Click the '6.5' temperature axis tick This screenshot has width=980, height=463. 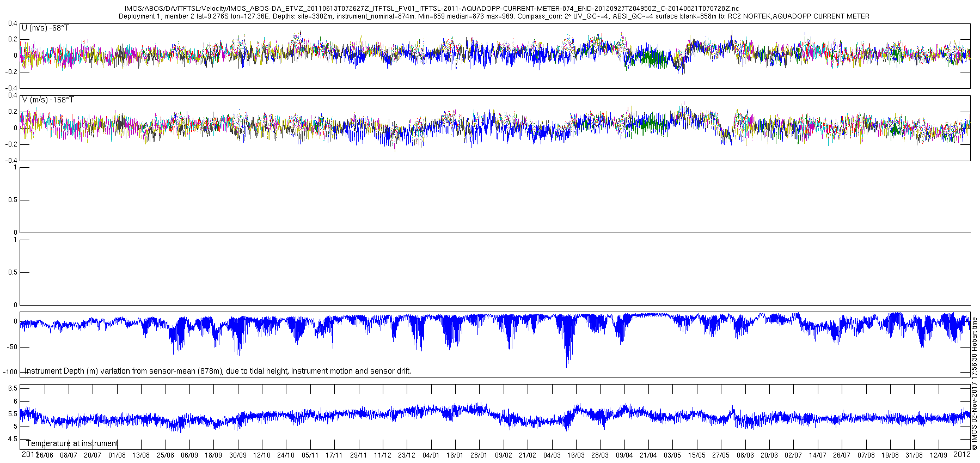click(12, 388)
